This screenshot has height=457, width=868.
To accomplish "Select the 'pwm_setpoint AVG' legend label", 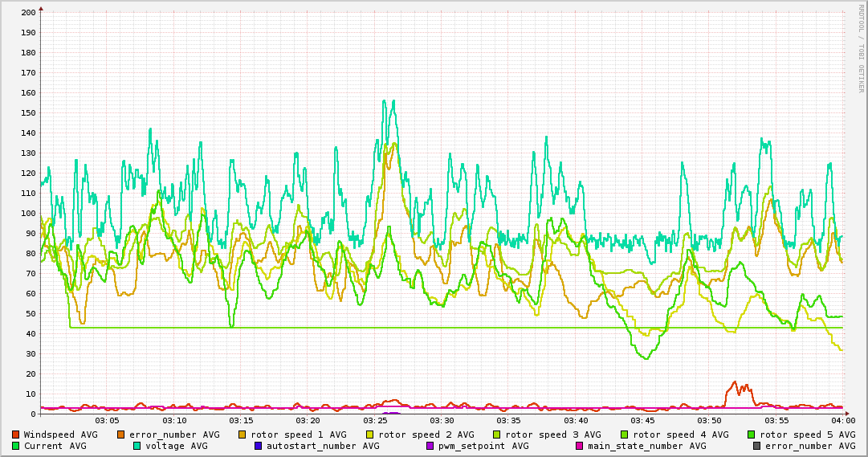I will [484, 446].
